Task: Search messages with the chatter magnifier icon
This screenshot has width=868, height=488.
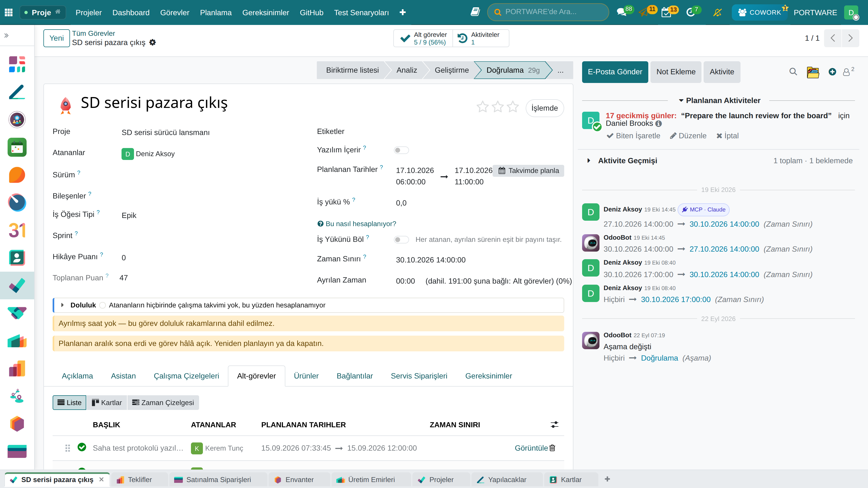Action: coord(793,72)
